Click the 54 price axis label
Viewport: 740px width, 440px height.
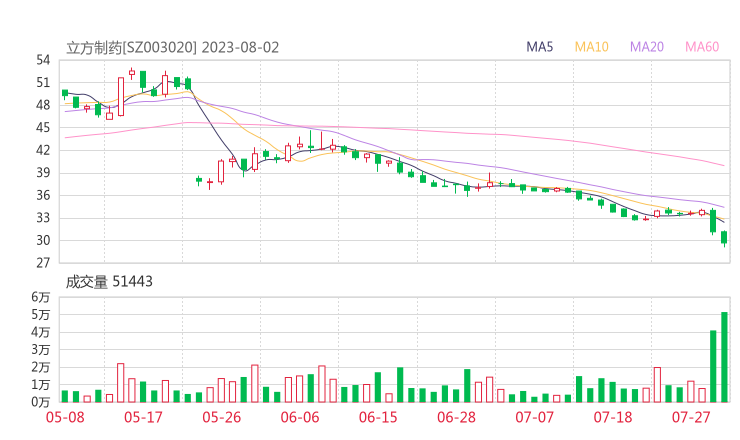(43, 60)
